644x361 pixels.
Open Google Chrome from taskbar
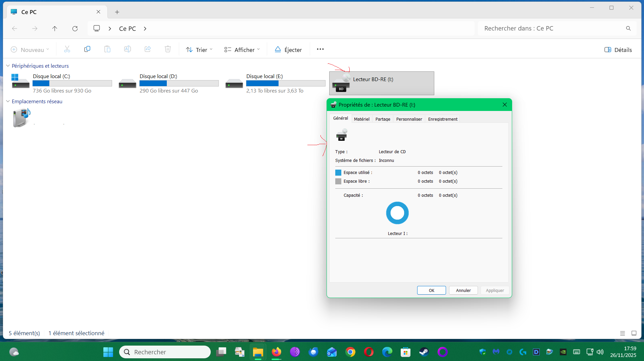point(350,352)
